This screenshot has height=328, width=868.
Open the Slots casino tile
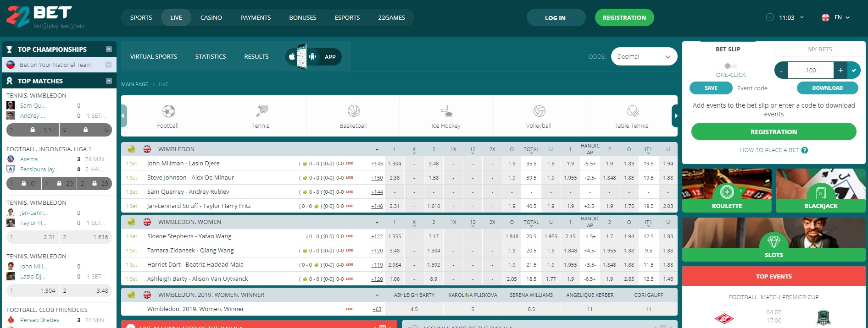click(774, 240)
